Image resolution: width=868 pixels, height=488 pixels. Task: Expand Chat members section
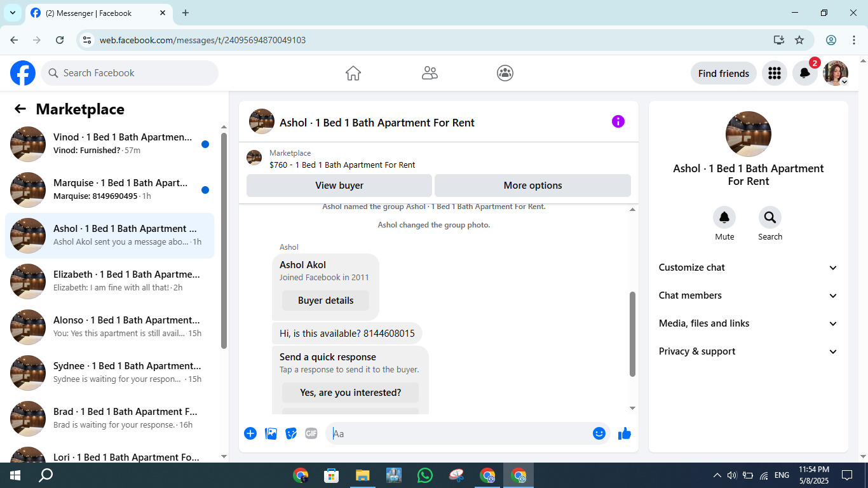tap(749, 295)
